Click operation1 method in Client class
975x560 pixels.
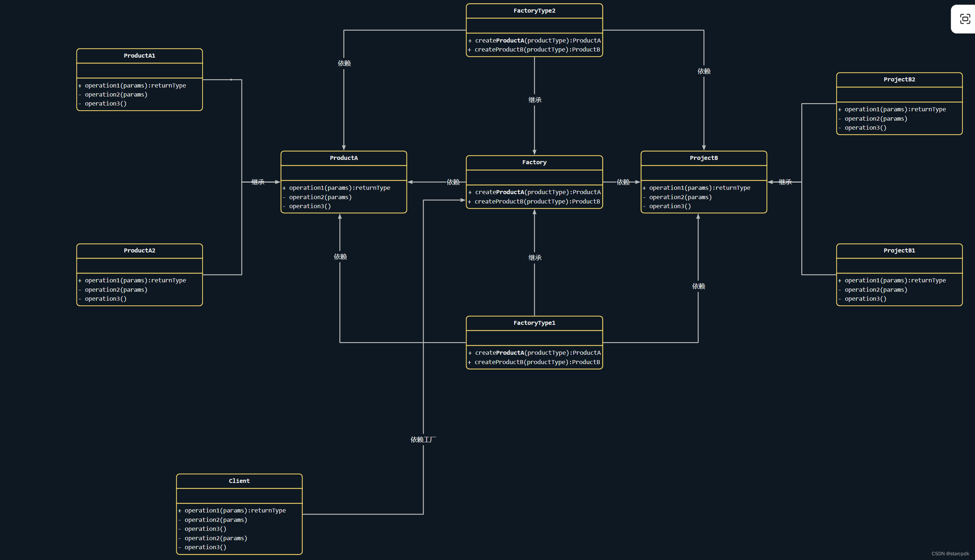232,510
